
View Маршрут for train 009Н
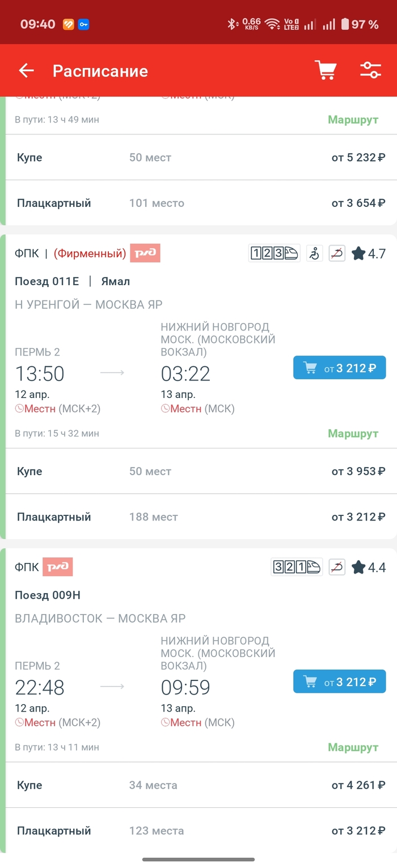tap(353, 747)
